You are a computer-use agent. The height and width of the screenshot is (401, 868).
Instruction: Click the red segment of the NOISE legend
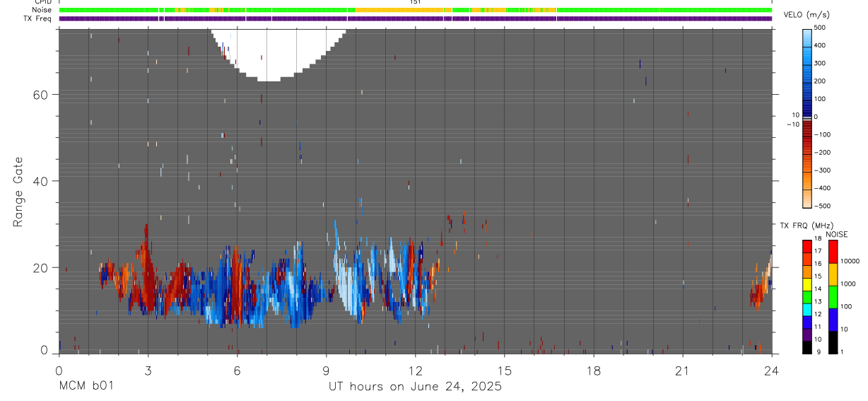click(833, 252)
